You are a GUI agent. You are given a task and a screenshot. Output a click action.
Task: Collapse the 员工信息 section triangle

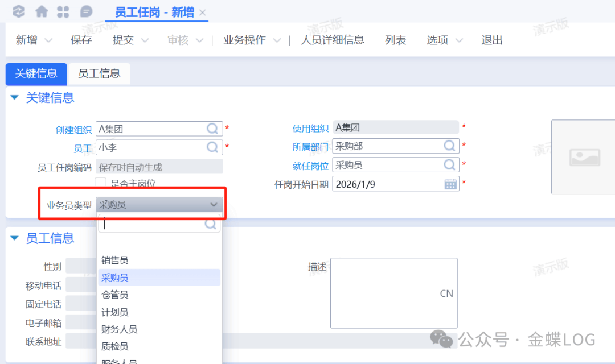(15, 238)
